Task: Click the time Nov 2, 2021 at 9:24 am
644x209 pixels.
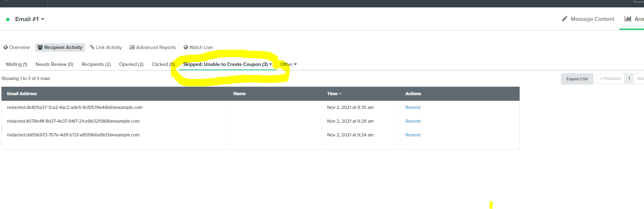Action: tap(350, 135)
